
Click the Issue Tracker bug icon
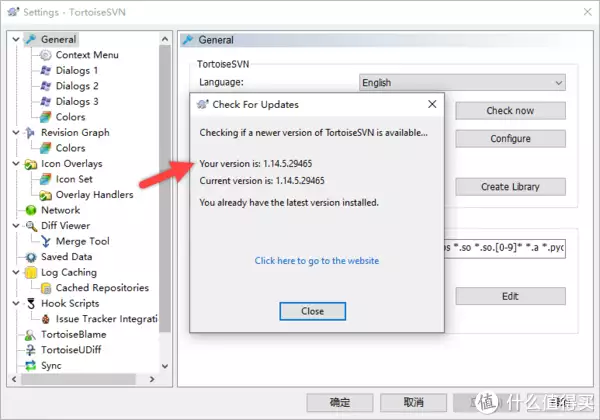(x=45, y=319)
